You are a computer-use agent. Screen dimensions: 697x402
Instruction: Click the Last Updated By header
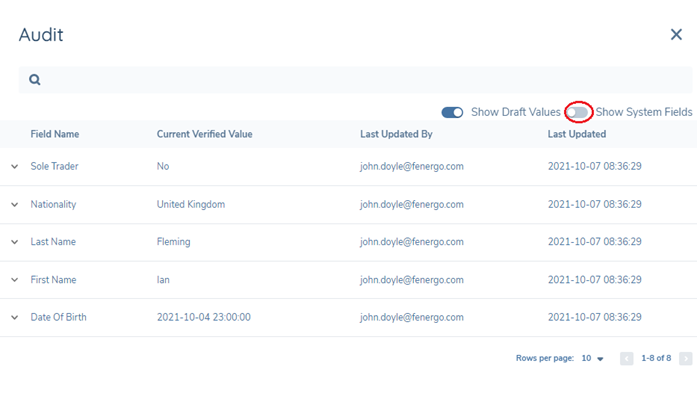point(396,134)
